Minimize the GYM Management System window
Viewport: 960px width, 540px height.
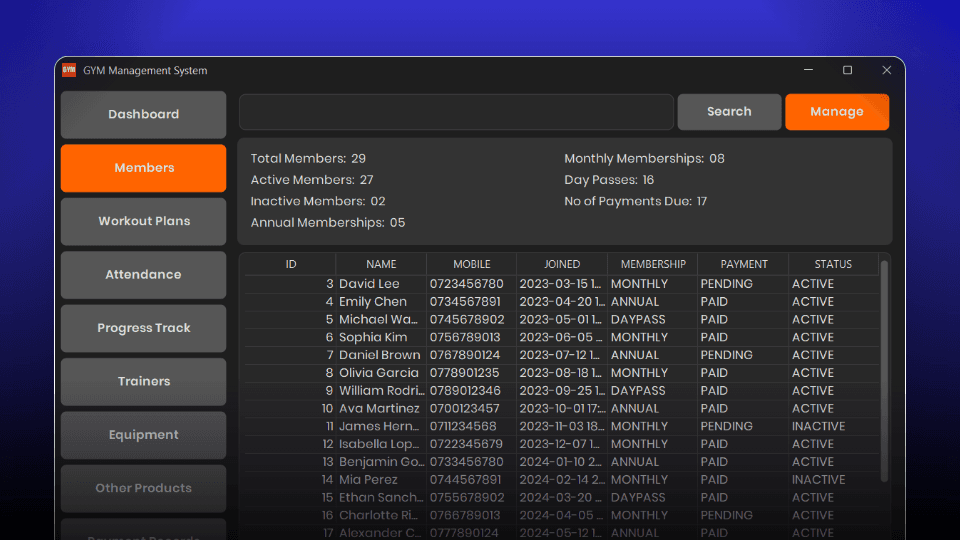[808, 70]
